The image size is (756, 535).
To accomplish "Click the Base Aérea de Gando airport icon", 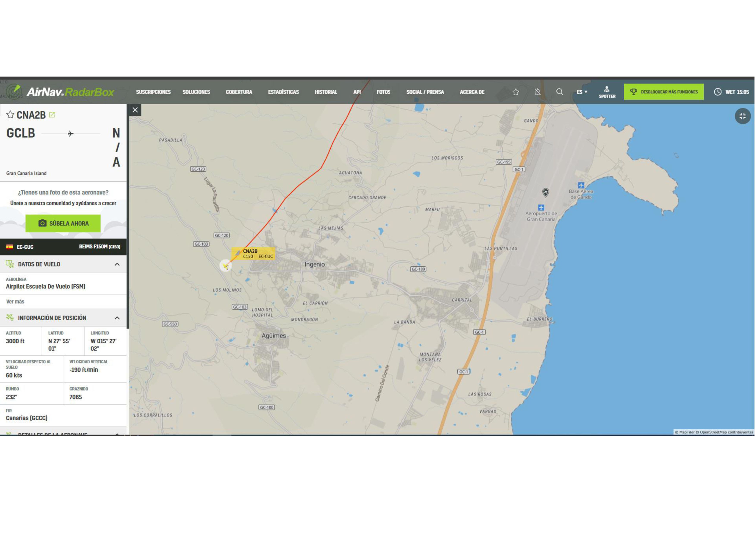I will [x=581, y=185].
